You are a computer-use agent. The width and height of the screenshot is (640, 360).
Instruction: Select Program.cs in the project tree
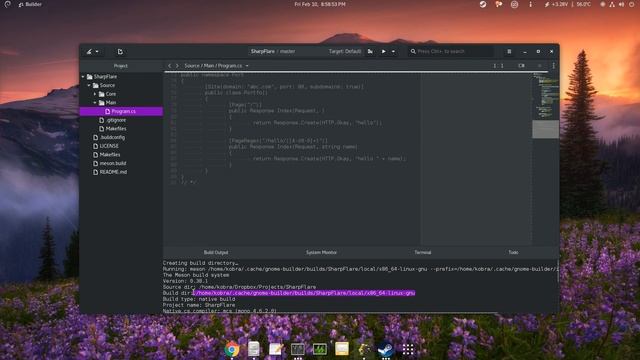(121, 111)
